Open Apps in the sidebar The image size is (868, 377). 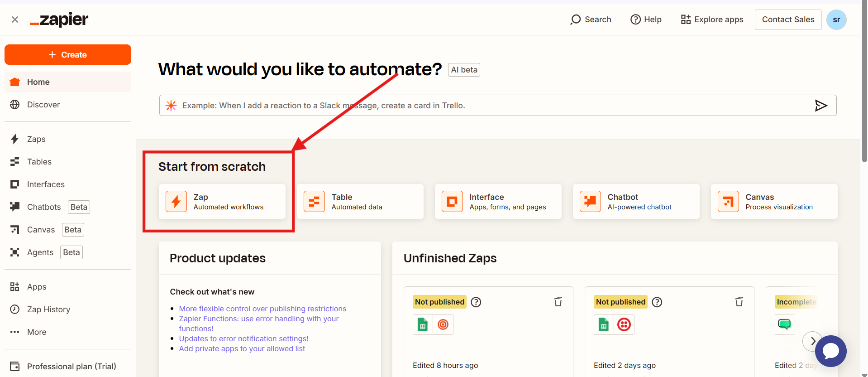coord(68,287)
